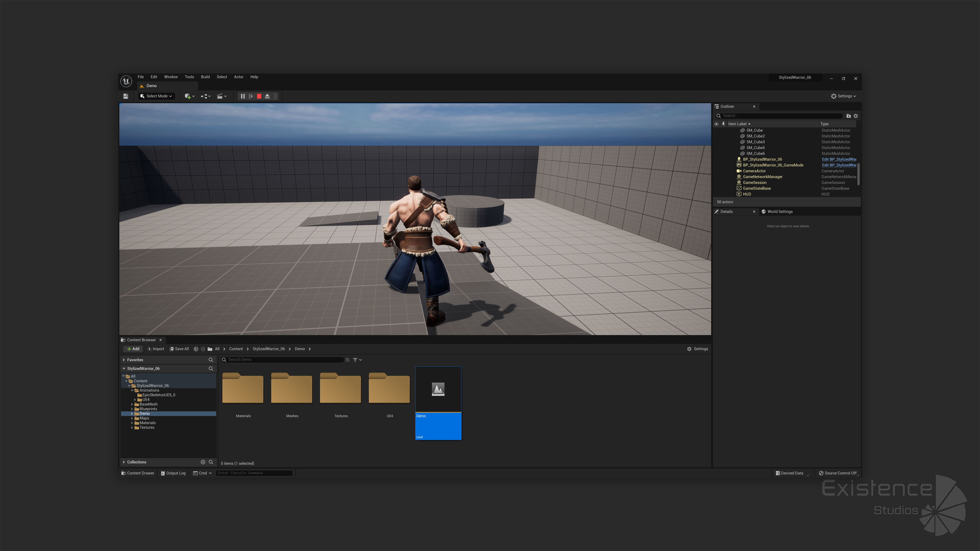Open the Select Mode dropdown
Image resolution: width=980 pixels, height=551 pixels.
[156, 96]
